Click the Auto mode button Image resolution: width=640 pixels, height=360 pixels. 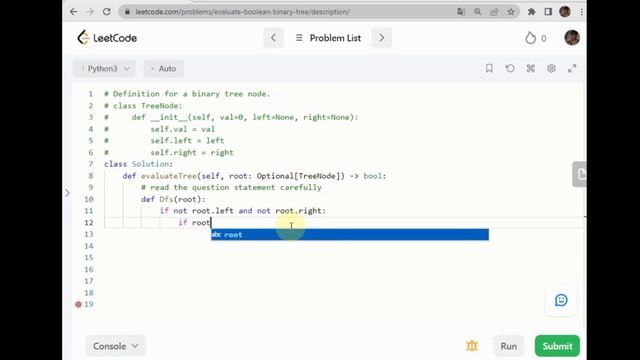tap(163, 69)
